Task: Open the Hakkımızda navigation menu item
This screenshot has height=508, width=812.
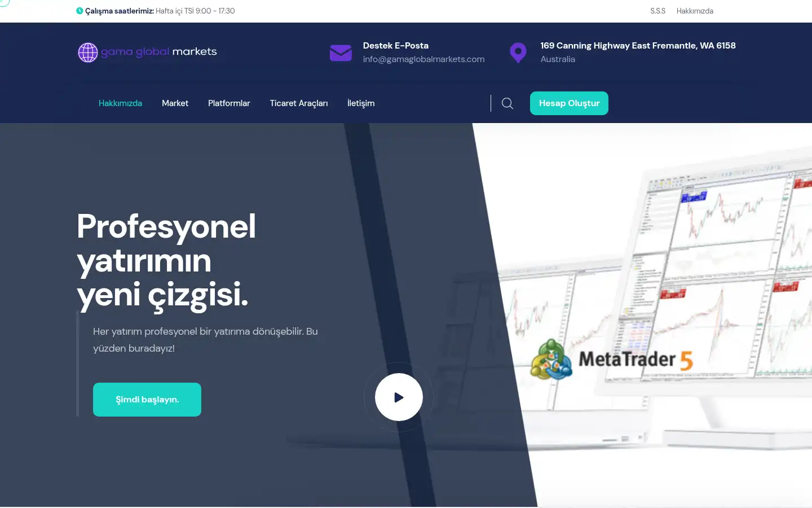Action: click(120, 103)
